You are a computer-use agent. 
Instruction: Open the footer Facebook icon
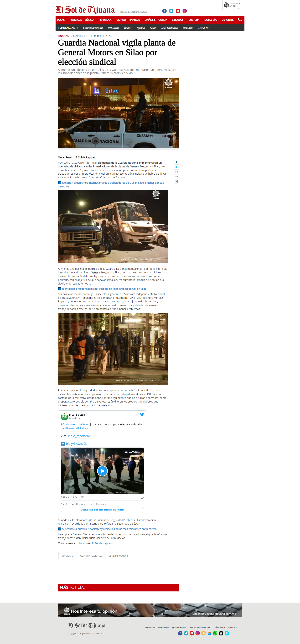pos(180,633)
